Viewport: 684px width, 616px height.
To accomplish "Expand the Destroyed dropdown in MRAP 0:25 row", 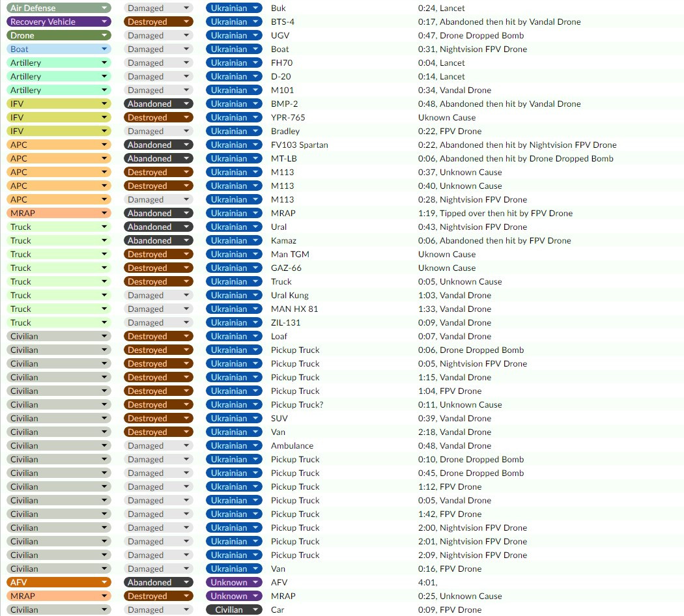I will pyautogui.click(x=158, y=596).
